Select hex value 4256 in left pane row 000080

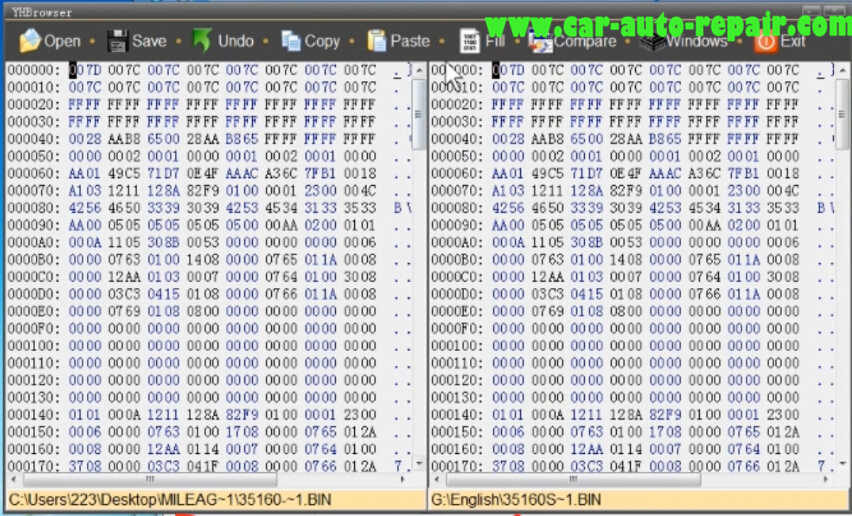85,208
